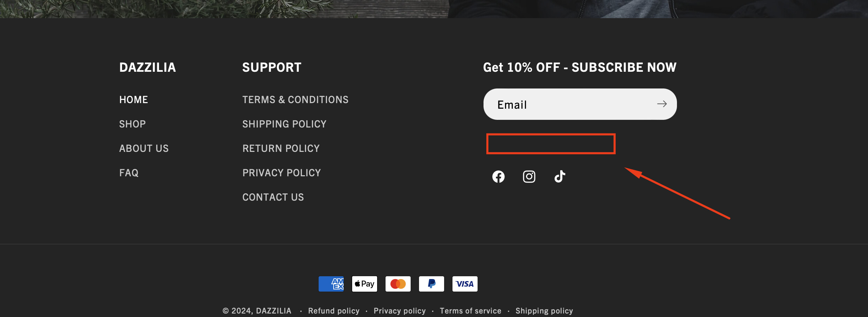This screenshot has height=317, width=868.
Task: Click the PayPal payment icon
Action: click(431, 284)
